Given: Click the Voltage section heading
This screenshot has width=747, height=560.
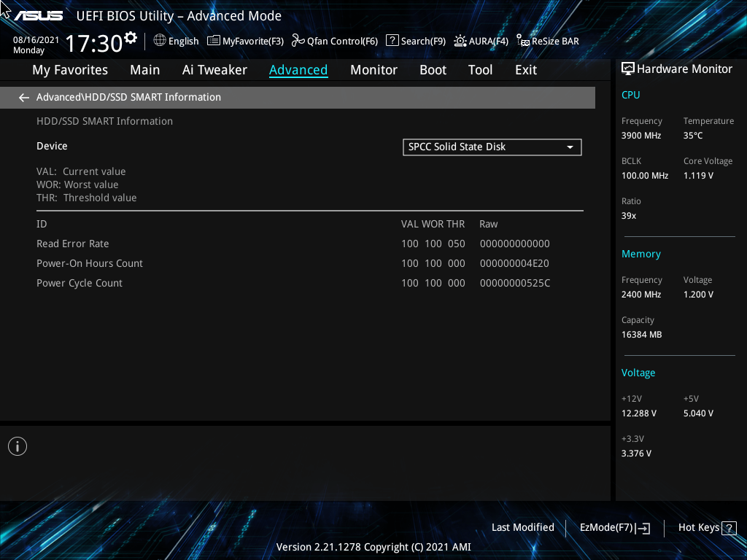Looking at the screenshot, I should click(638, 373).
